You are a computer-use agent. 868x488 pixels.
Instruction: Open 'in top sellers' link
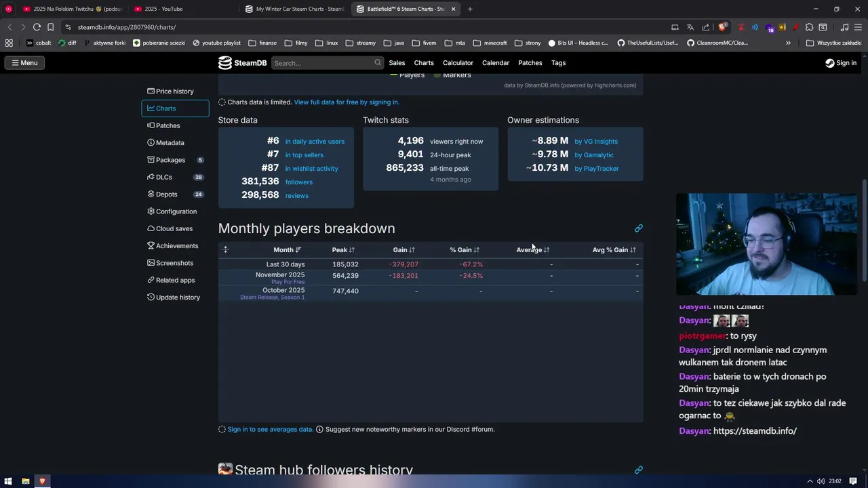(x=304, y=155)
